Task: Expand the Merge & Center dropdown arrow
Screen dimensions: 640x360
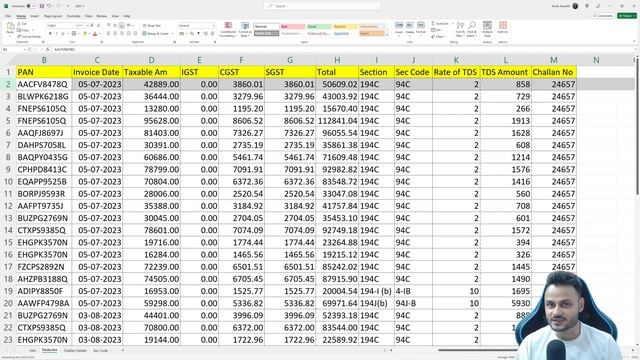Action: coord(172,33)
